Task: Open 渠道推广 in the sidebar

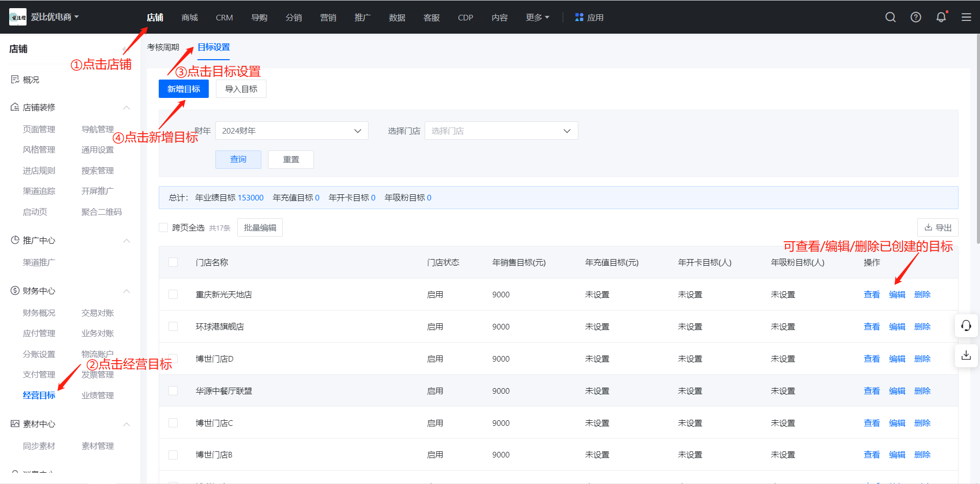Action: point(39,262)
